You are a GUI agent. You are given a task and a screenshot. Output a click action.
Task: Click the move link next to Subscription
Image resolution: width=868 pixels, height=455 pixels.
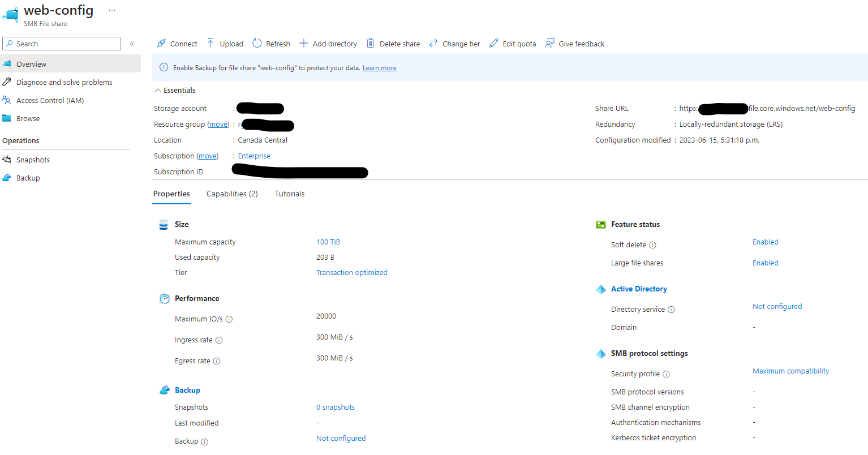coord(208,156)
